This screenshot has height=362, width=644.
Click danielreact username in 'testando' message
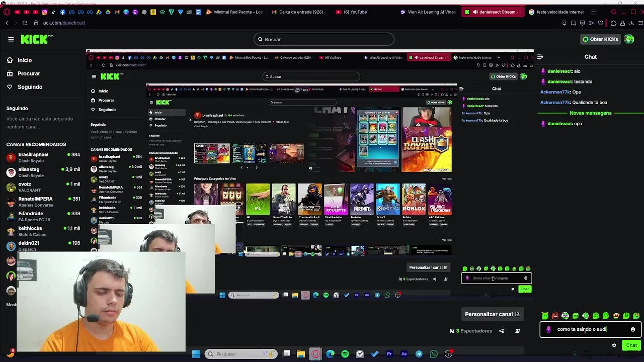click(560, 81)
